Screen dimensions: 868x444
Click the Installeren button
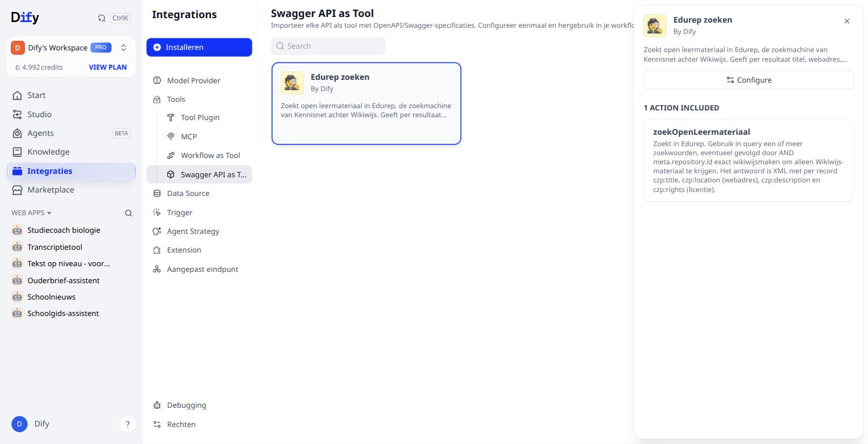click(x=199, y=47)
